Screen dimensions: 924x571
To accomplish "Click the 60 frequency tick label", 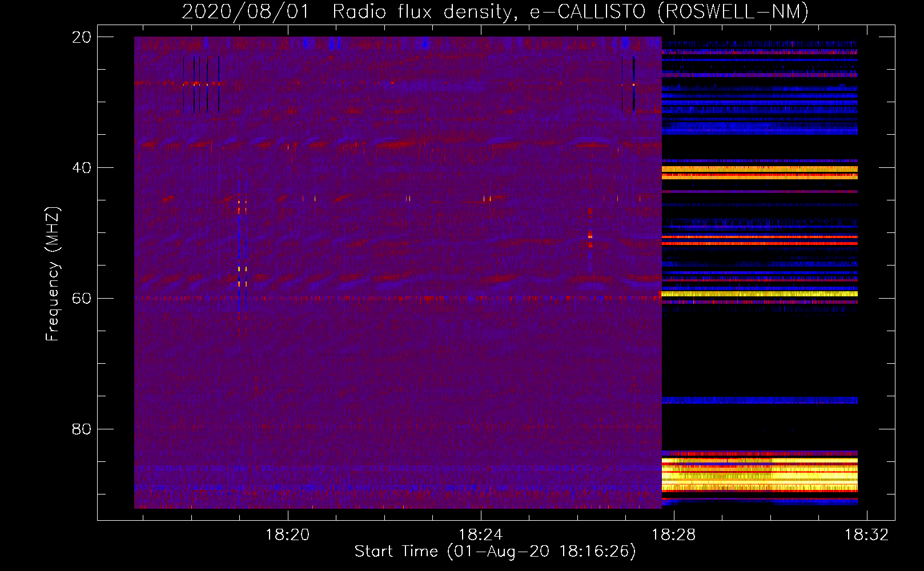I will click(x=81, y=299).
